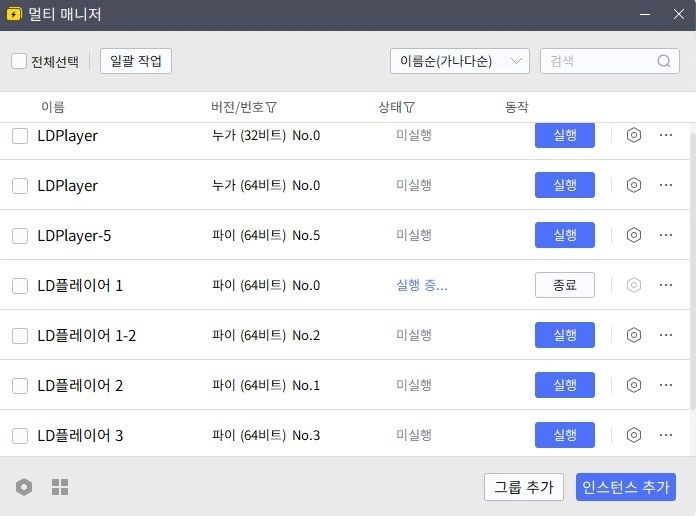Image resolution: width=696 pixels, height=516 pixels.
Task: Check the LD플레이어 1 row checkbox
Action: [20, 286]
